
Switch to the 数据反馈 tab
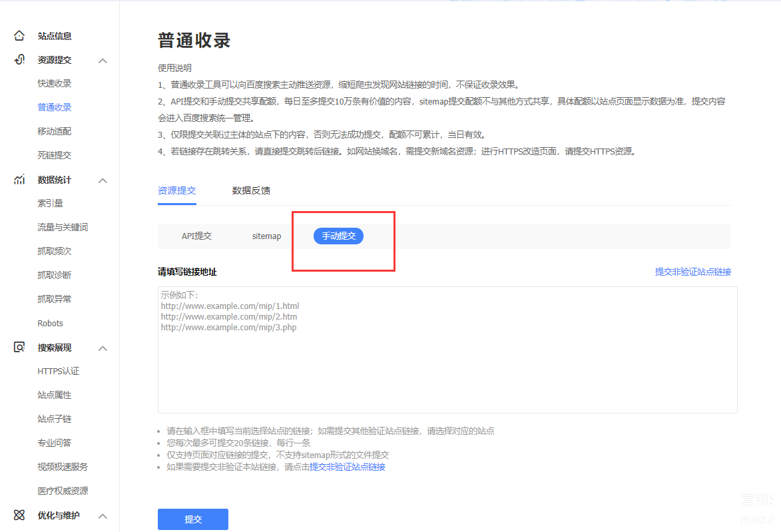(x=251, y=190)
